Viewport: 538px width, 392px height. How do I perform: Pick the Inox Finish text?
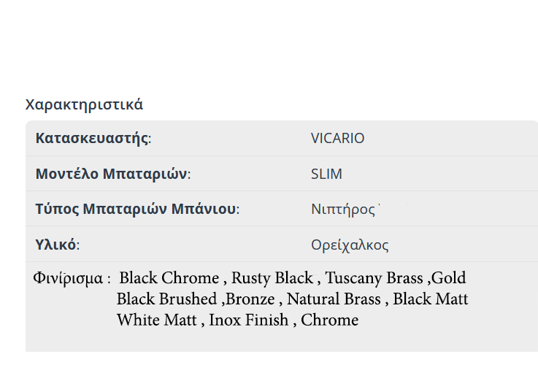(248, 320)
